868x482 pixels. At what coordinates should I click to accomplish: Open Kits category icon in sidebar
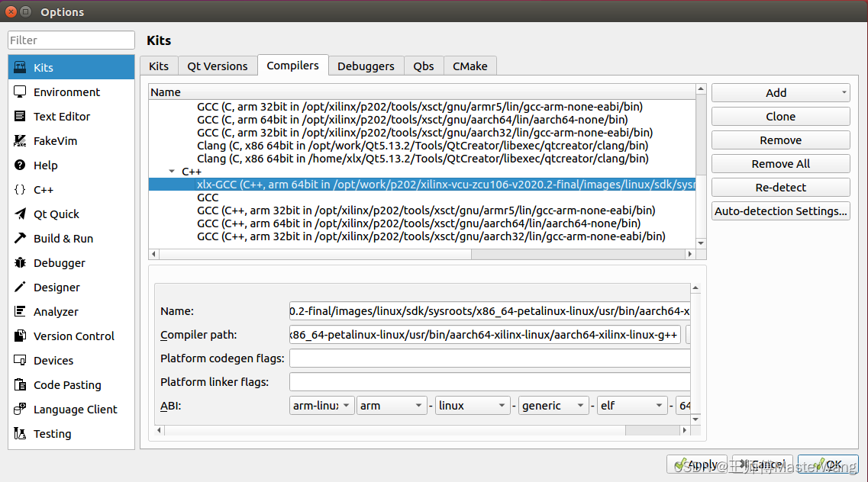click(x=20, y=67)
